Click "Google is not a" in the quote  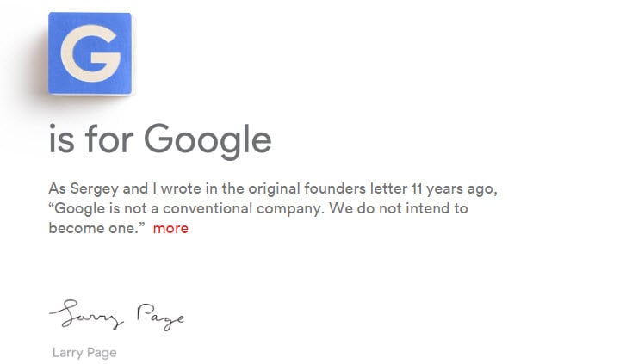[104, 208]
